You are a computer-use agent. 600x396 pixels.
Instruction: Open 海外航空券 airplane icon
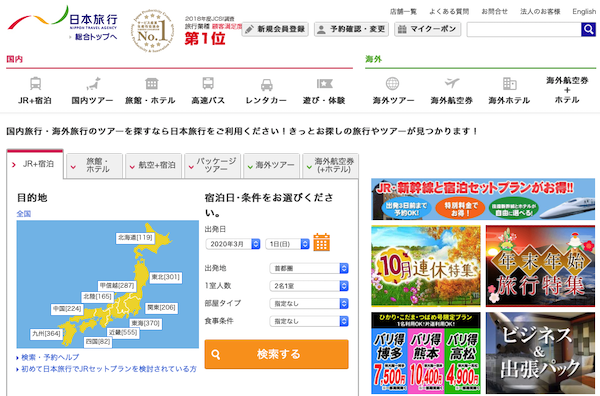(x=452, y=83)
